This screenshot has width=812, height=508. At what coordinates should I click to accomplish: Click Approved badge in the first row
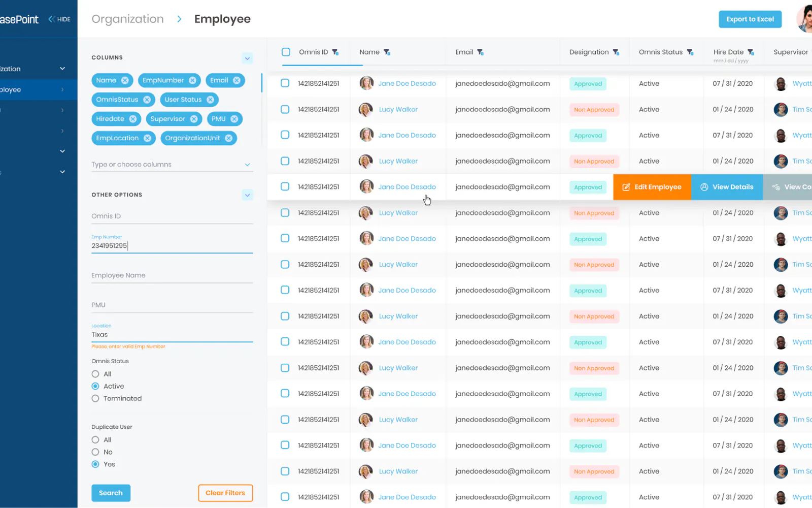tap(588, 84)
